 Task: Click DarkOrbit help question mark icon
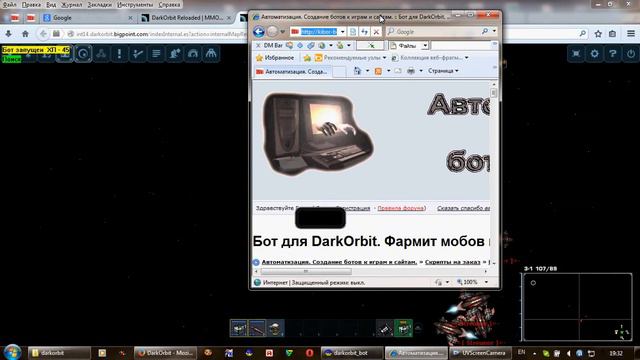click(613, 53)
